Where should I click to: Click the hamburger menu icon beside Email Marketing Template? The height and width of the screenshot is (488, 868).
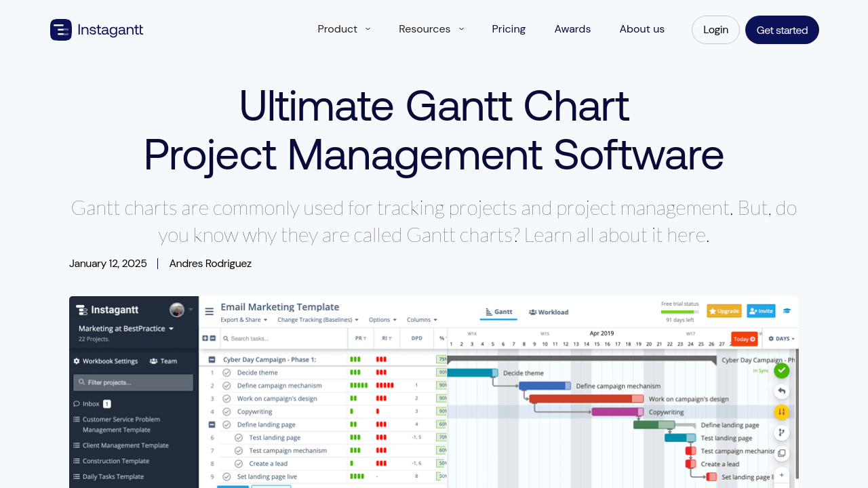tap(210, 312)
